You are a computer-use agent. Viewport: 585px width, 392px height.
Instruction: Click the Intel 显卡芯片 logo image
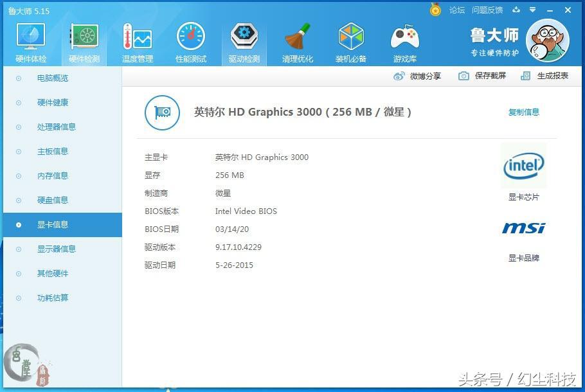523,165
